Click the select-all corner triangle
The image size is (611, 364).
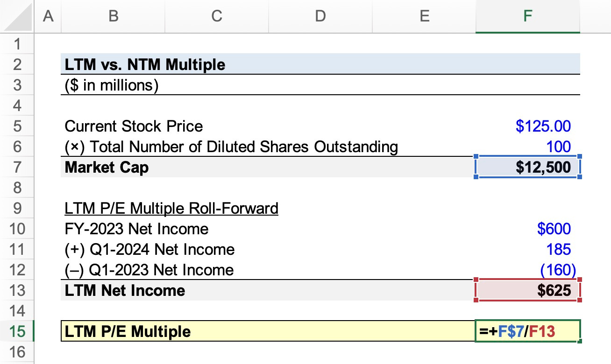20,18
